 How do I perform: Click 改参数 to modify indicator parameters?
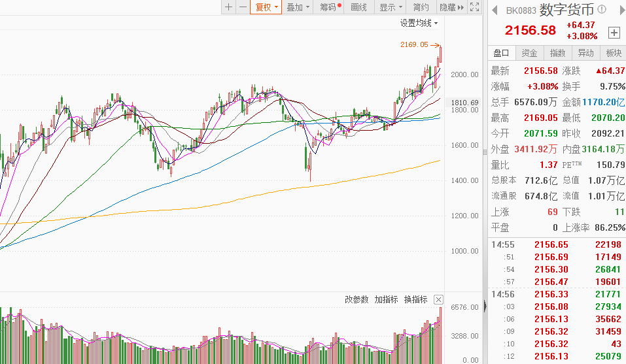pyautogui.click(x=356, y=299)
